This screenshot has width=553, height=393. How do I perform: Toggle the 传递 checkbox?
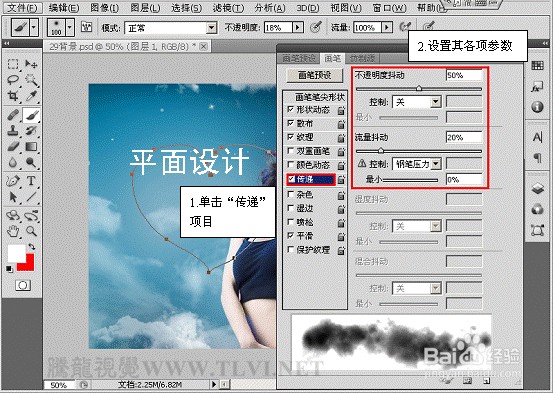tap(291, 179)
